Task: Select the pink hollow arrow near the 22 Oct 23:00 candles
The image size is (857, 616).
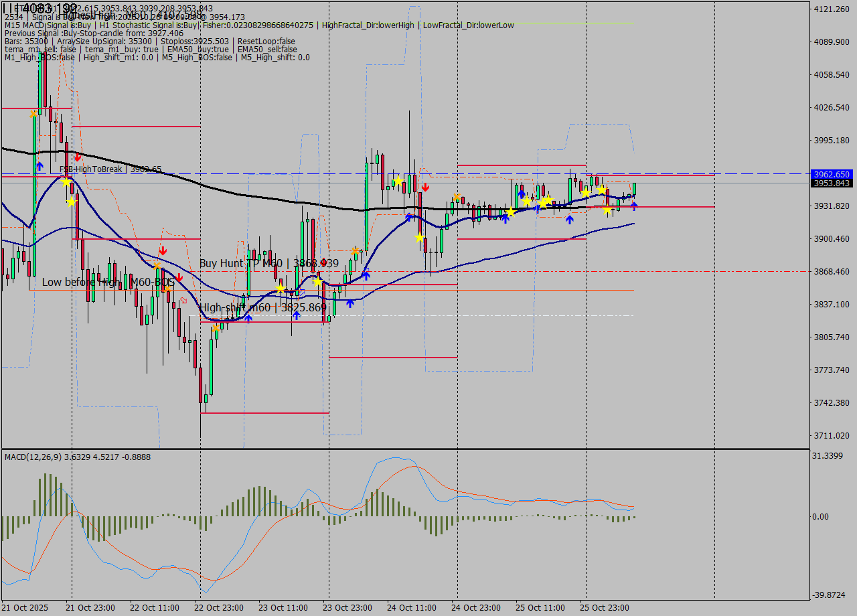Action: [183, 301]
